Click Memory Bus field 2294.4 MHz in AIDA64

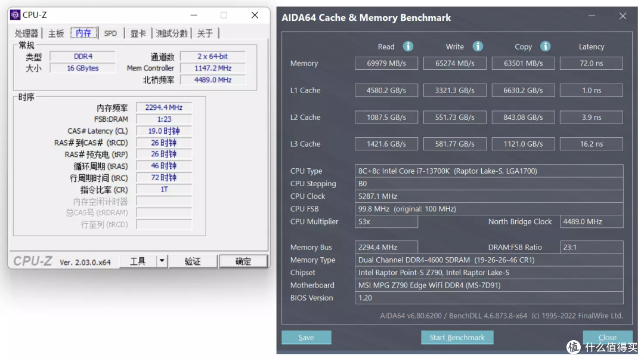click(x=386, y=247)
